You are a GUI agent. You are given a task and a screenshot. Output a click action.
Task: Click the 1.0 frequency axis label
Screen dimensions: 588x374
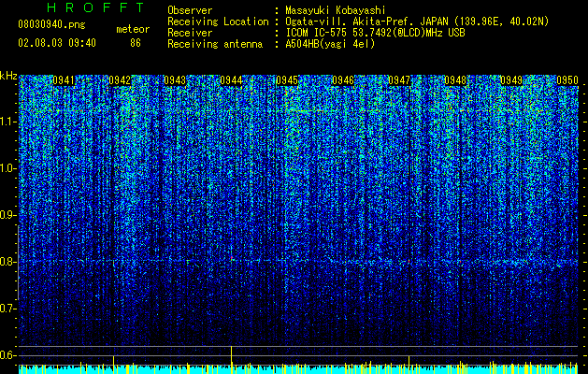pyautogui.click(x=7, y=168)
